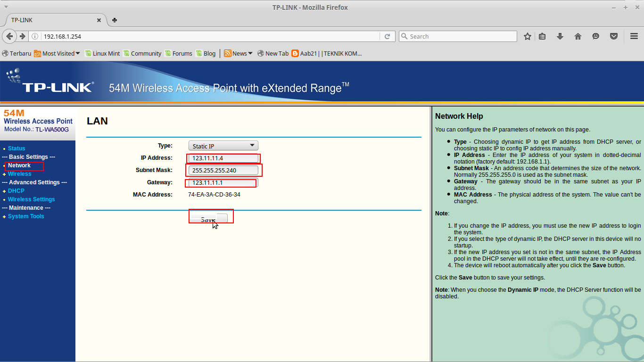The width and height of the screenshot is (644, 362).
Task: Open the smiley feedback icon
Action: coord(596,36)
